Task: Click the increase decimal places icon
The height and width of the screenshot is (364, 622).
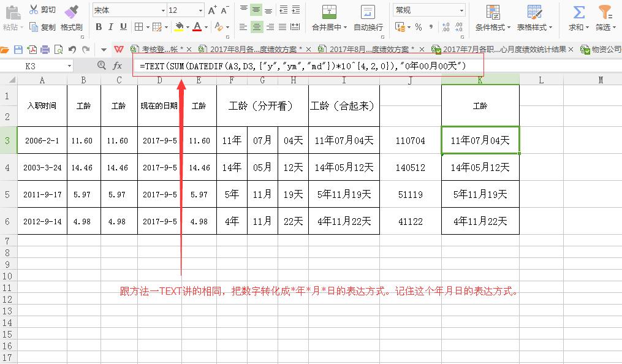Action: click(x=446, y=26)
